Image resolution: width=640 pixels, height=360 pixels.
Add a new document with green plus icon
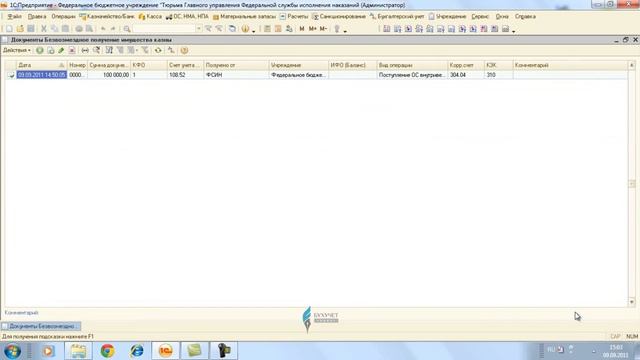[40, 50]
